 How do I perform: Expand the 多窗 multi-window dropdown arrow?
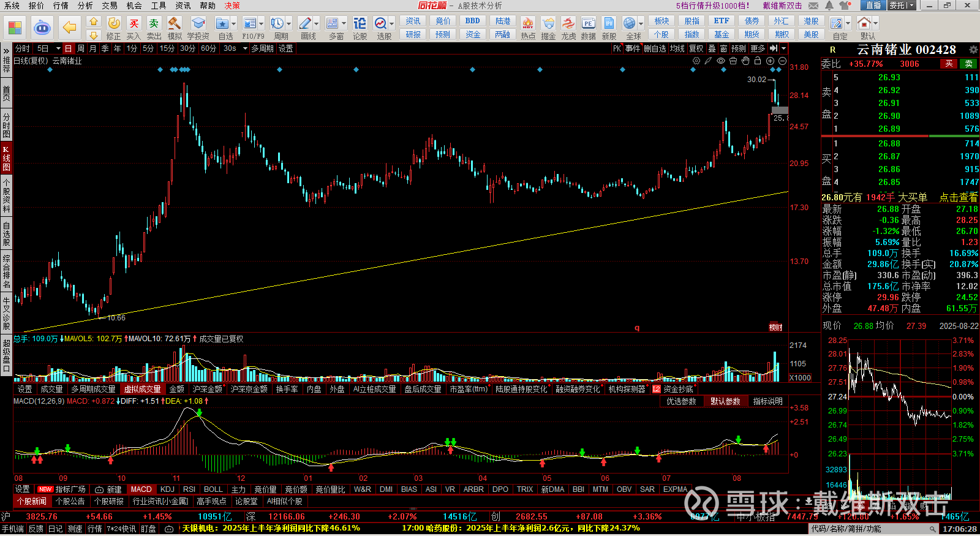click(344, 24)
